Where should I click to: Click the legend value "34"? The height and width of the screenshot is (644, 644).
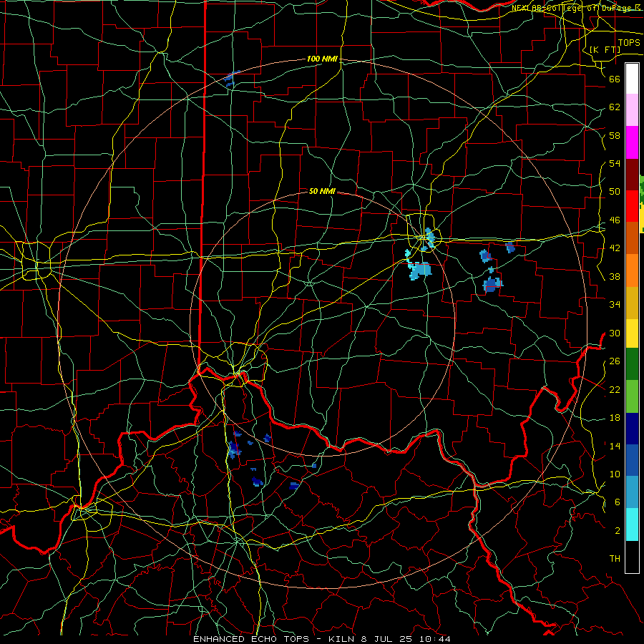tap(615, 304)
